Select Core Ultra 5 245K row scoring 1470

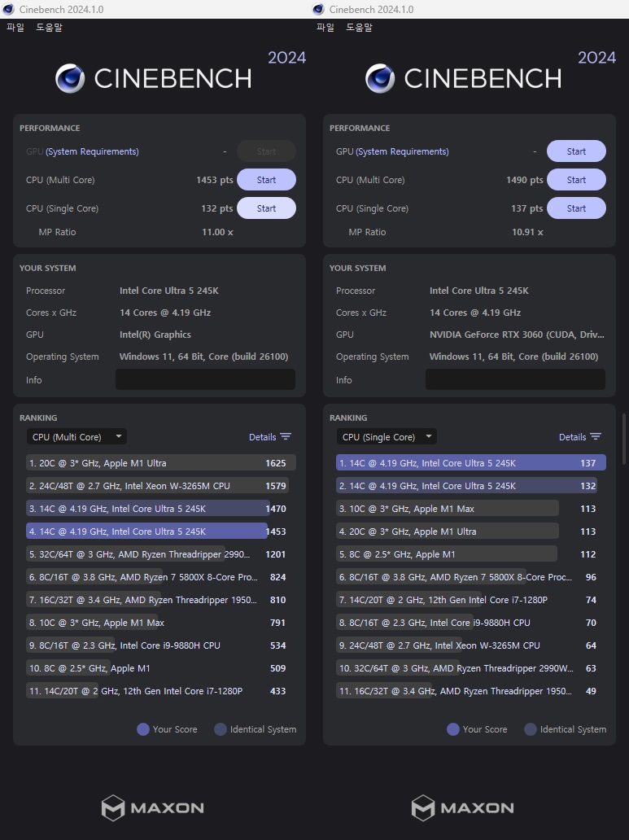point(161,509)
